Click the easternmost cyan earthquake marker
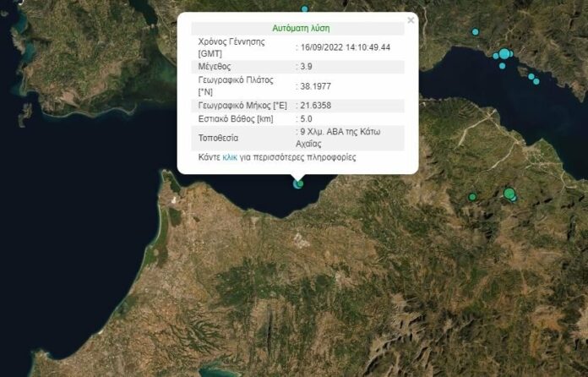 click(536, 81)
